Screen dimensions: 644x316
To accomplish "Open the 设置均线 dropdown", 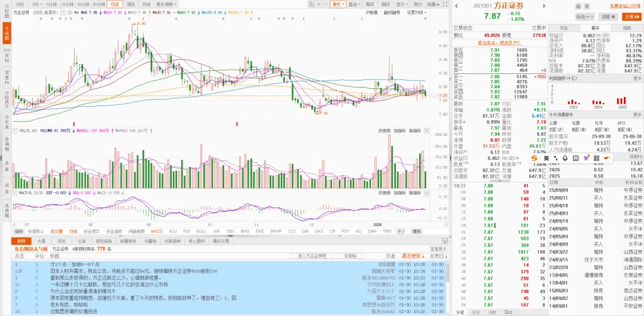I will tap(416, 13).
